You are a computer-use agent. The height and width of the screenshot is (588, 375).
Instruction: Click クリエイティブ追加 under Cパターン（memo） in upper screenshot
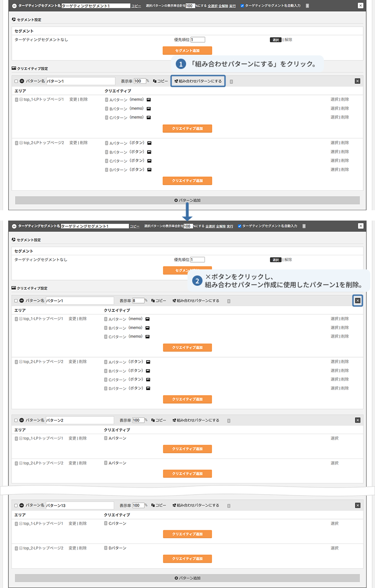(187, 129)
